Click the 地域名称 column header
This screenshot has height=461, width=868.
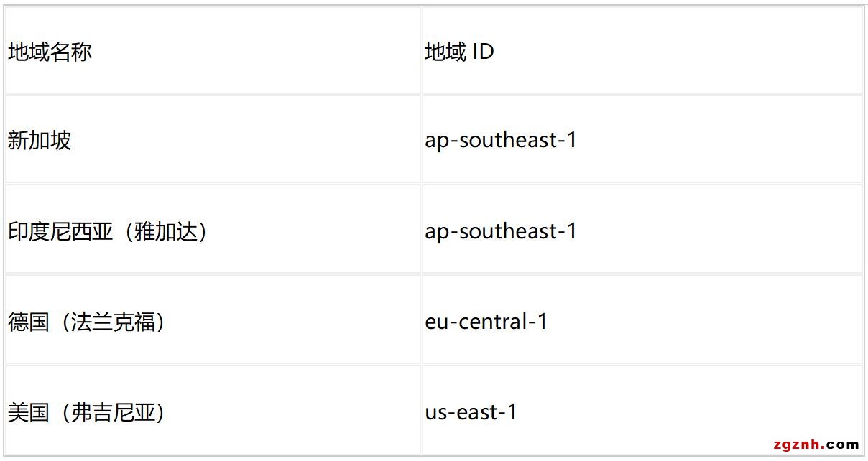point(50,52)
